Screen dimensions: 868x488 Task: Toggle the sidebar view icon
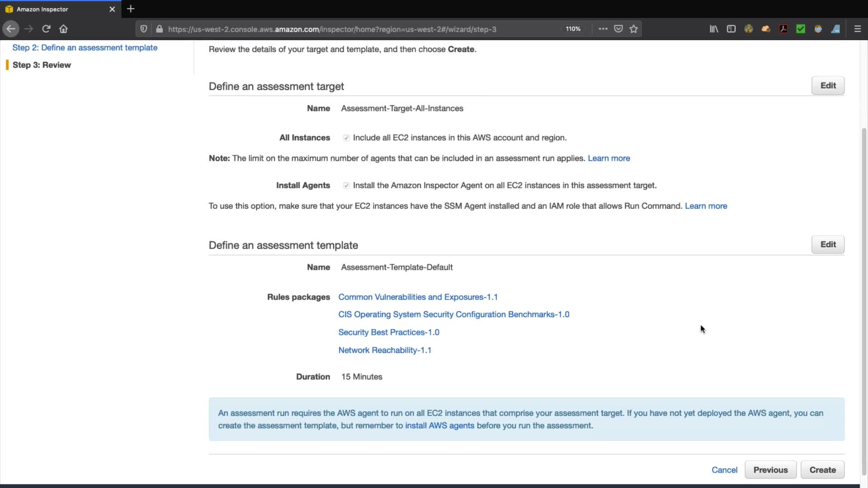coord(731,29)
